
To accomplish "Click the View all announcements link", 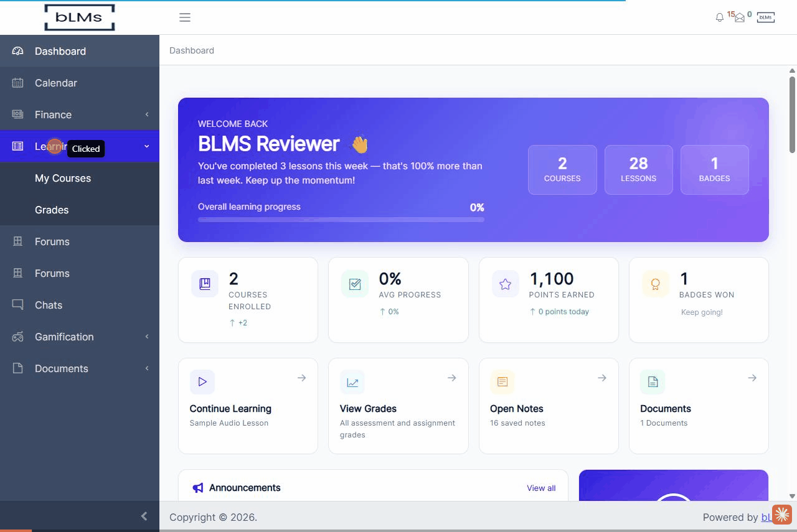I will click(x=541, y=488).
